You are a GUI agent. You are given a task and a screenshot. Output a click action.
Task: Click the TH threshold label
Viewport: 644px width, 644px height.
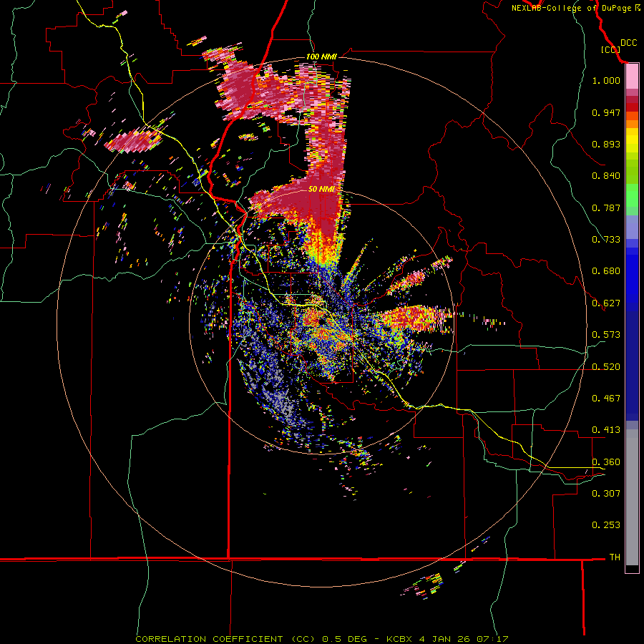pyautogui.click(x=615, y=557)
